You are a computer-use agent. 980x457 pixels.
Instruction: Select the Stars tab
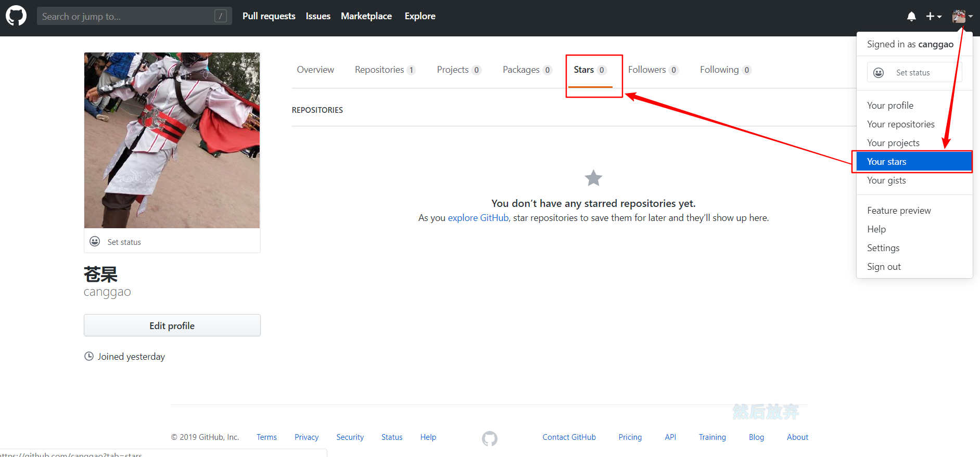coord(590,70)
